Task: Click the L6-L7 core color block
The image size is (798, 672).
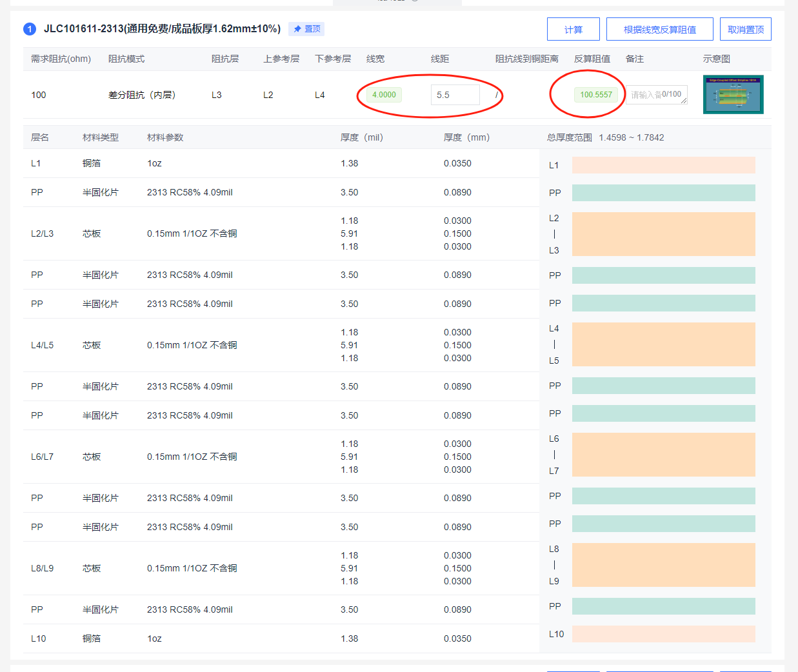Action: pyautogui.click(x=663, y=455)
